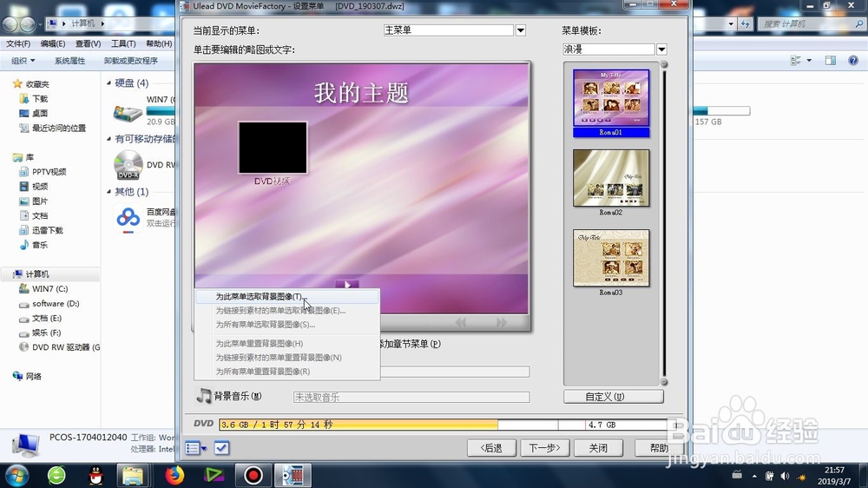Viewport: 868px width, 488px height.
Task: Choose 为所有菜单重置背景图像(R) entry
Action: click(286, 371)
